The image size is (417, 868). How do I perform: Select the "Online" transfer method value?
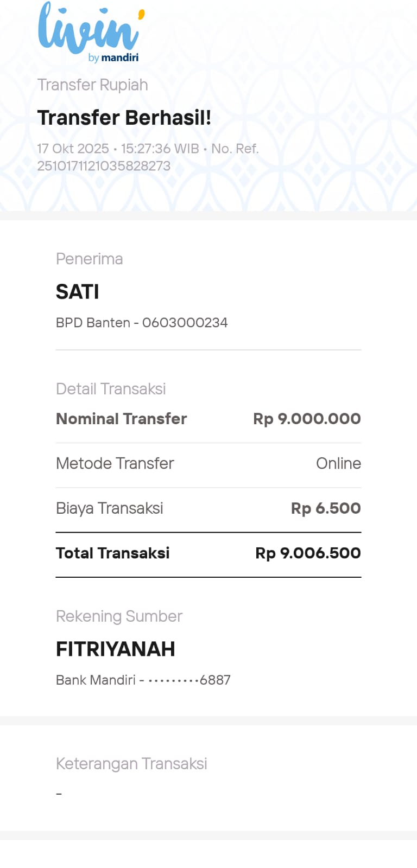(338, 463)
